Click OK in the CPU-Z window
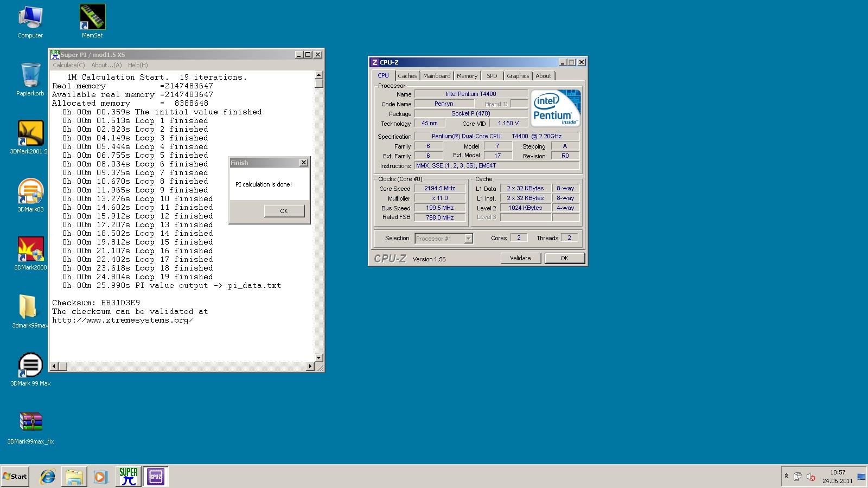The height and width of the screenshot is (488, 868). click(x=564, y=258)
